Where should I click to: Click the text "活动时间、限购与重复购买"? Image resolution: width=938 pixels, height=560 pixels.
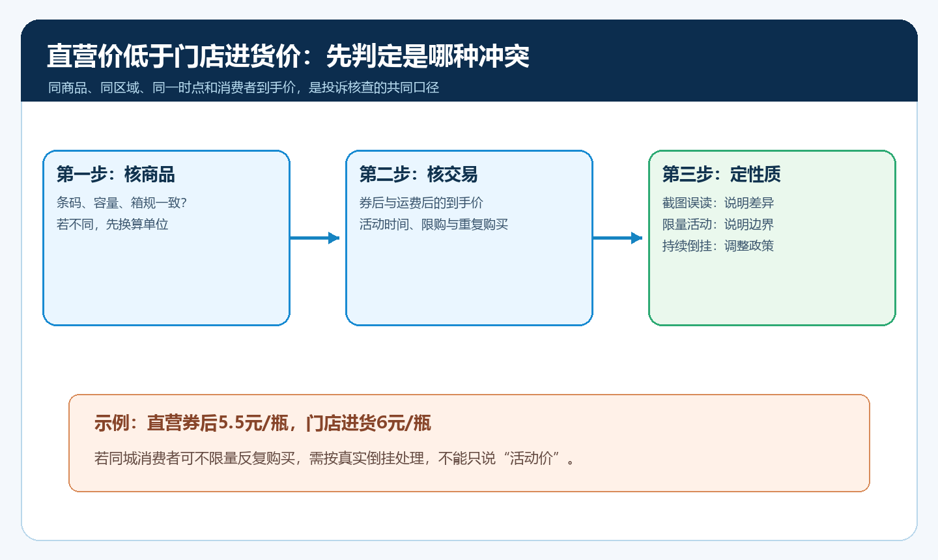[x=434, y=224]
